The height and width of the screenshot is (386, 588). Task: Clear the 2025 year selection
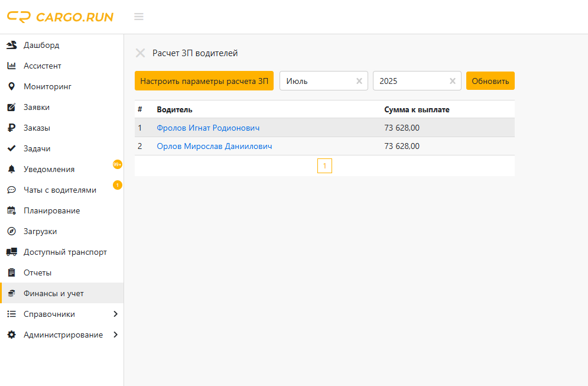453,81
